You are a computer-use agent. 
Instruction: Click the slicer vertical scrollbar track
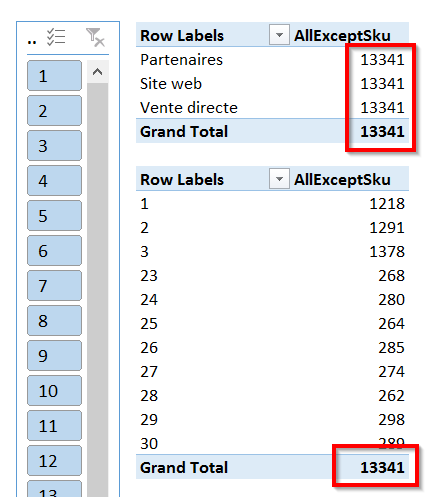(97, 290)
